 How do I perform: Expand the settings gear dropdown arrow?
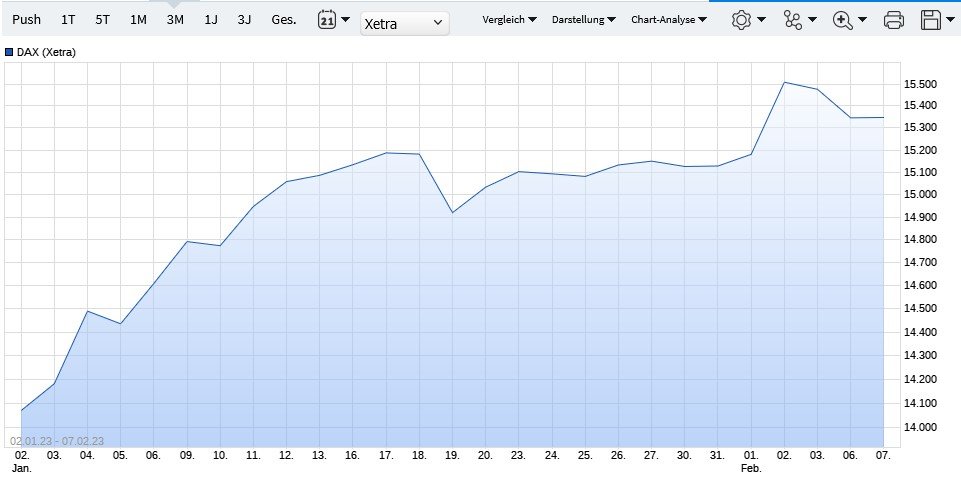coord(761,20)
